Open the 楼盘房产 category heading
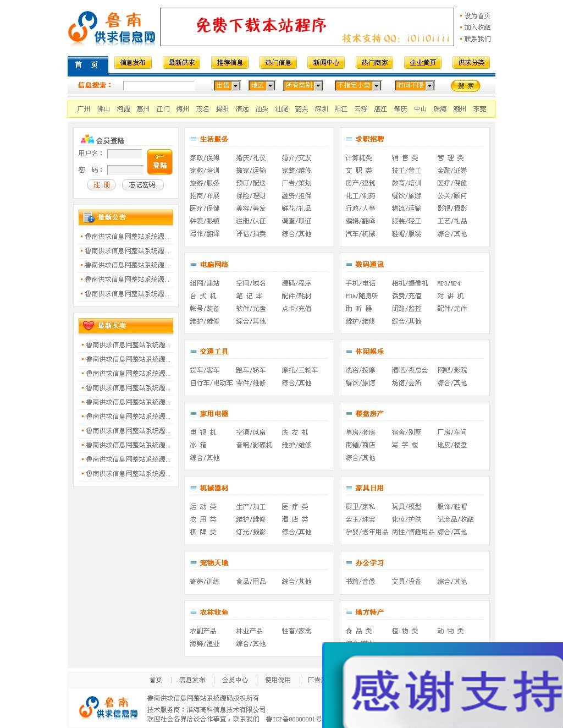This screenshot has width=563, height=728. click(369, 414)
